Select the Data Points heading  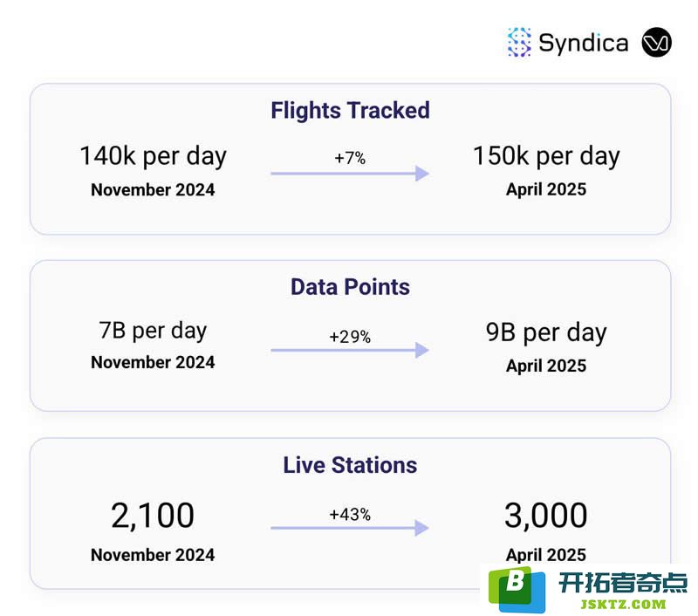click(x=351, y=287)
